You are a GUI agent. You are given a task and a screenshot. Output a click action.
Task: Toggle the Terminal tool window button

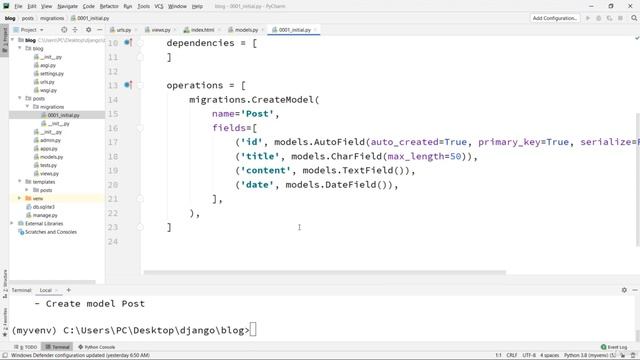point(57,347)
